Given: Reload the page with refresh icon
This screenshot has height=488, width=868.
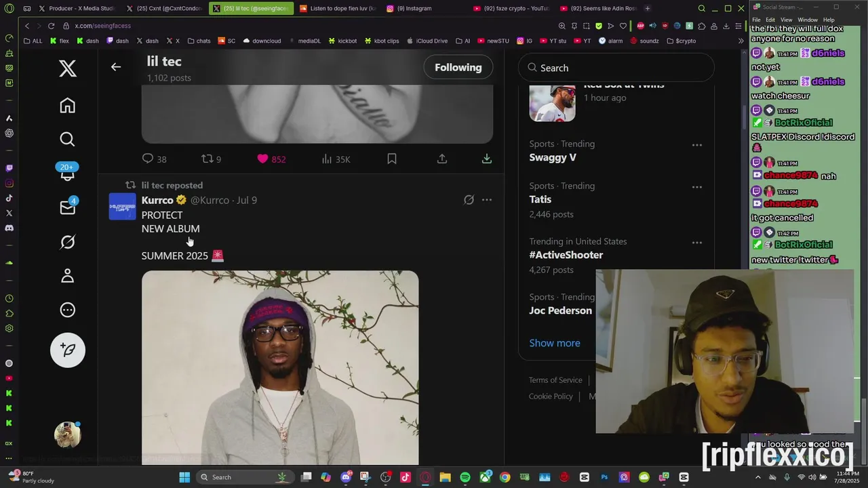Looking at the screenshot, I should point(51,26).
